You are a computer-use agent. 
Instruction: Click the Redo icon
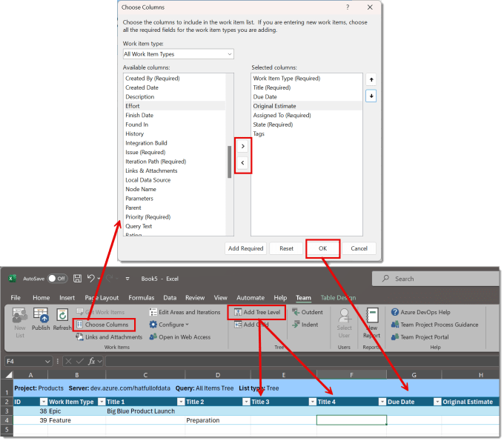point(109,279)
